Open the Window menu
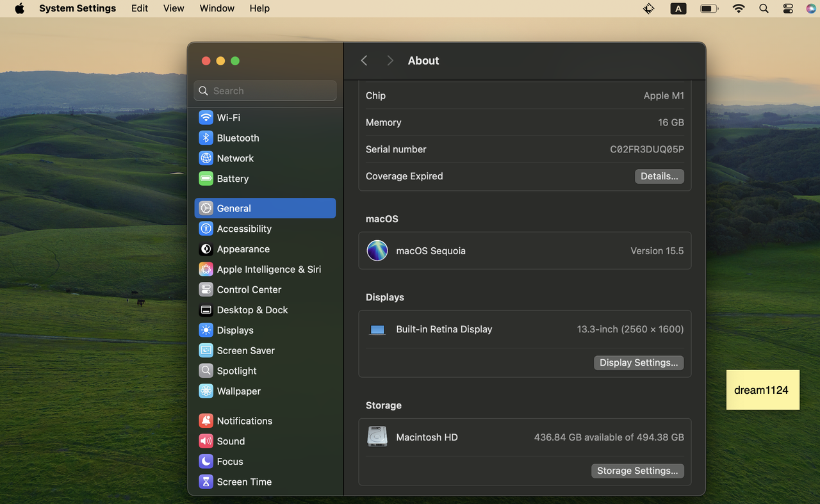 (217, 8)
